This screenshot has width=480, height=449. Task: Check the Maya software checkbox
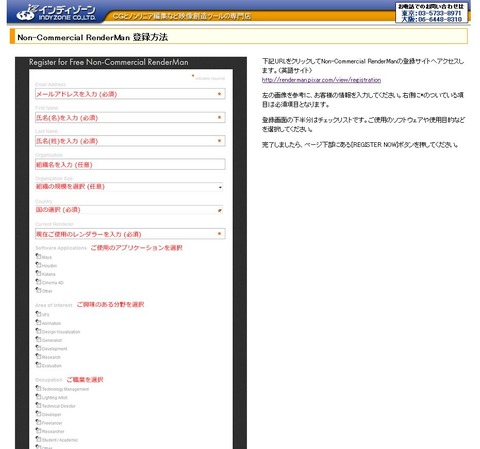pos(38,256)
